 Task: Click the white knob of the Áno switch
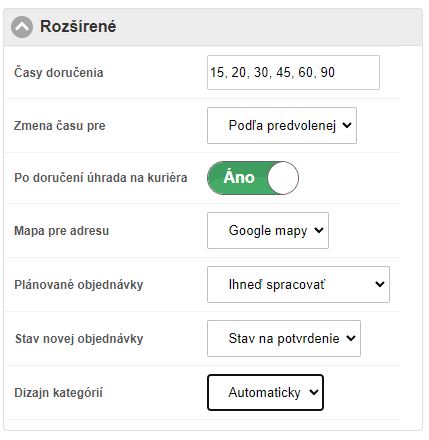(283, 178)
